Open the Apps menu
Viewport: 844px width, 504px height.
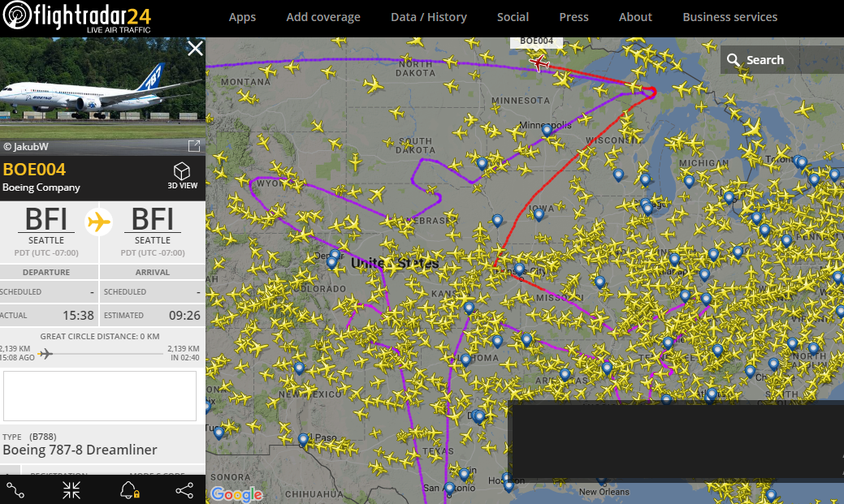tap(242, 17)
